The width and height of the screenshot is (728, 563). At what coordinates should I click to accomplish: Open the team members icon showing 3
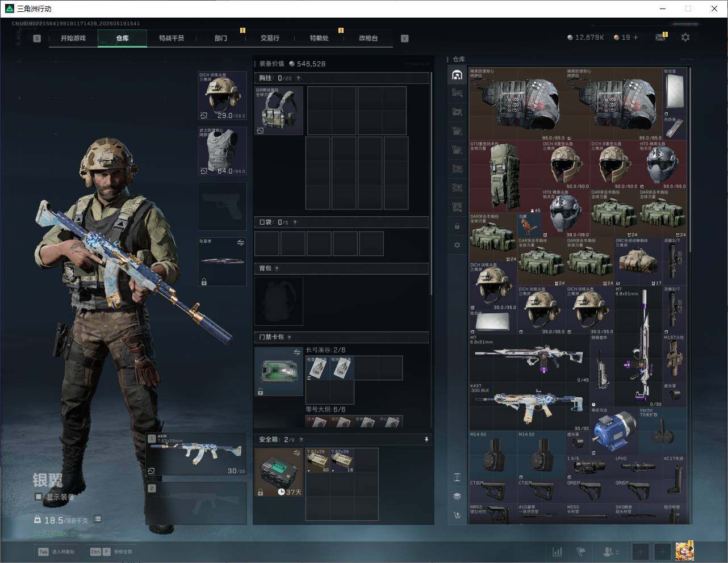610,552
